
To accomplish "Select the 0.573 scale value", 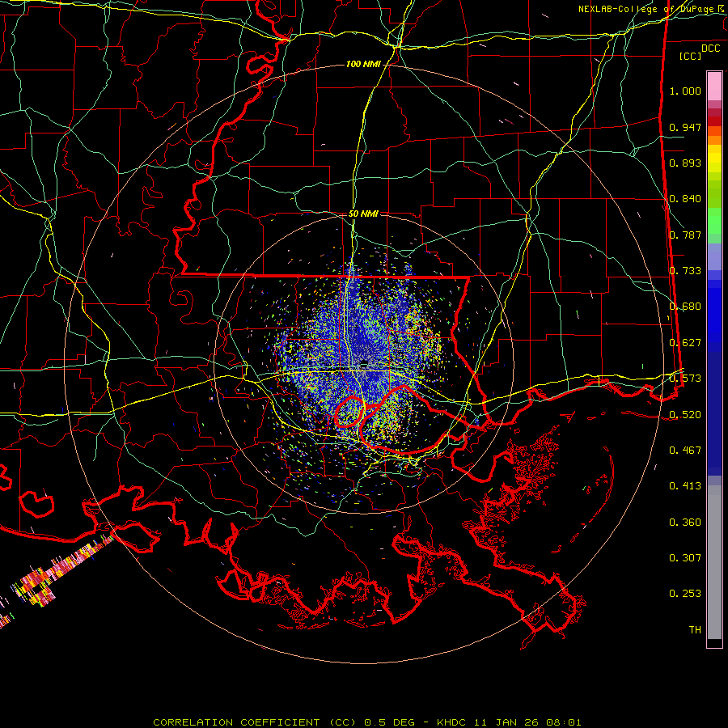I will 685,379.
